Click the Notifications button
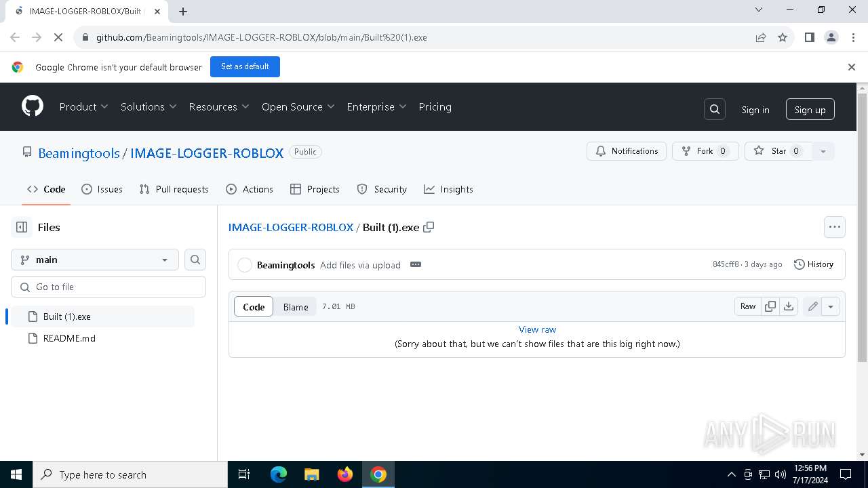 pyautogui.click(x=627, y=151)
